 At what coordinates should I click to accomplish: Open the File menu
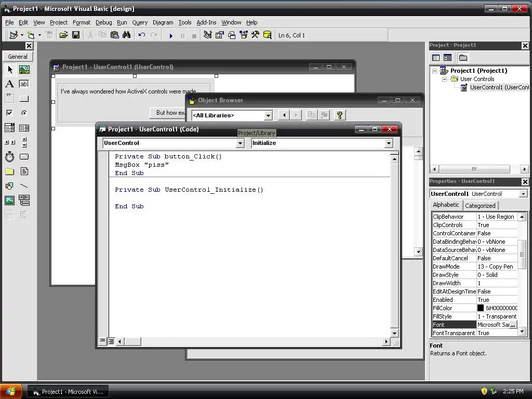coord(9,22)
